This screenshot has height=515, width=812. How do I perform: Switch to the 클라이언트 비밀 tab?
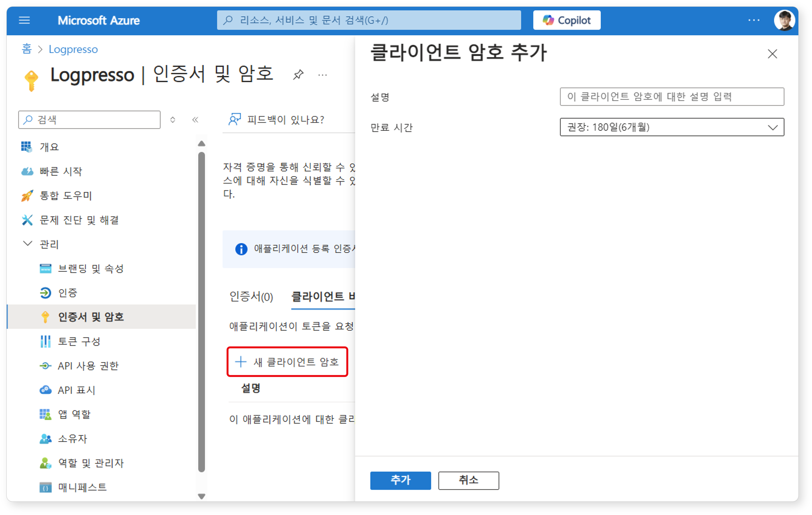[x=323, y=297]
